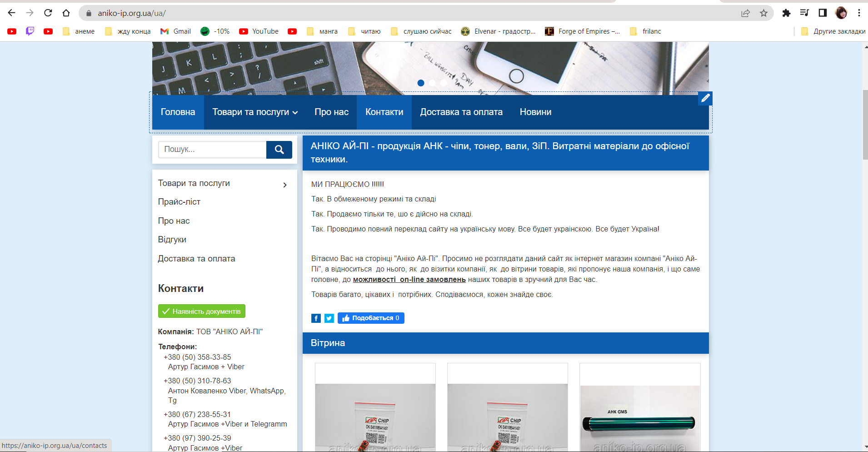The height and width of the screenshot is (452, 868).
Task: Open the sidebar Прайс-ліст link
Action: tap(179, 202)
